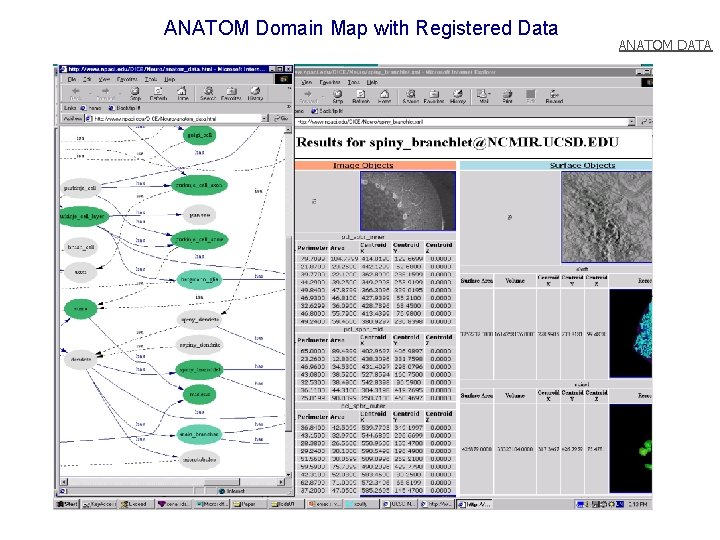The image size is (720, 540).
Task: Click Search icon in left browser toolbar
Action: tap(208, 93)
